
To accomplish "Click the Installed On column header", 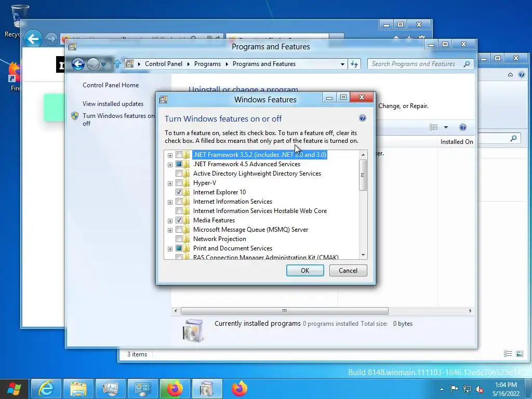I will pos(456,142).
